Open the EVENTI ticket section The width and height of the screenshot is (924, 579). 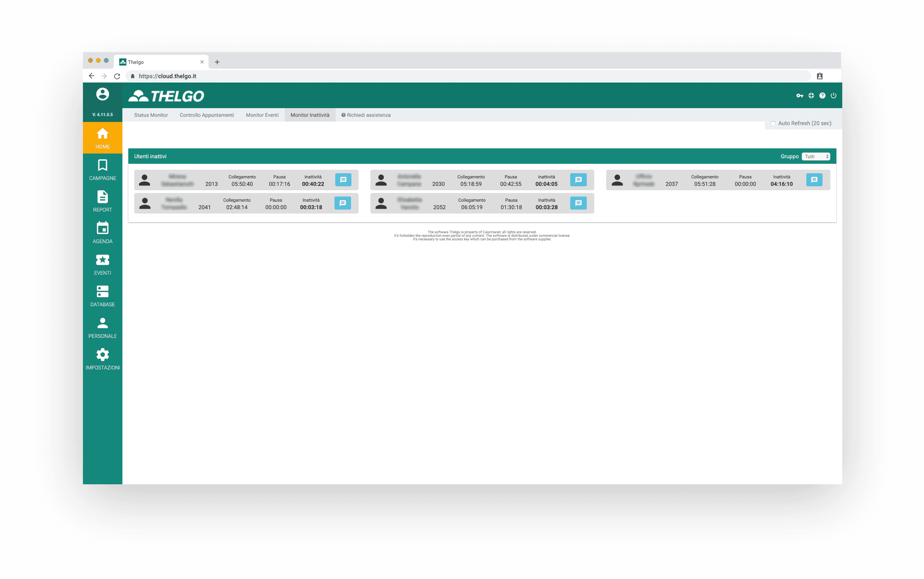[102, 264]
